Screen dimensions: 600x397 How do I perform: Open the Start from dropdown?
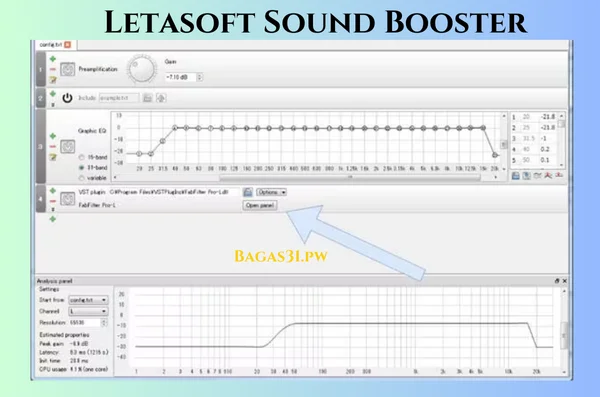(x=88, y=300)
